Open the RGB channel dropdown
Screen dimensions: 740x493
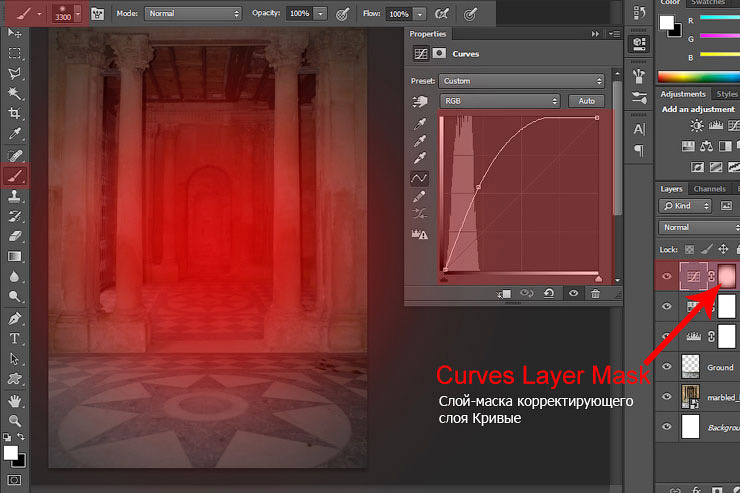click(x=500, y=101)
